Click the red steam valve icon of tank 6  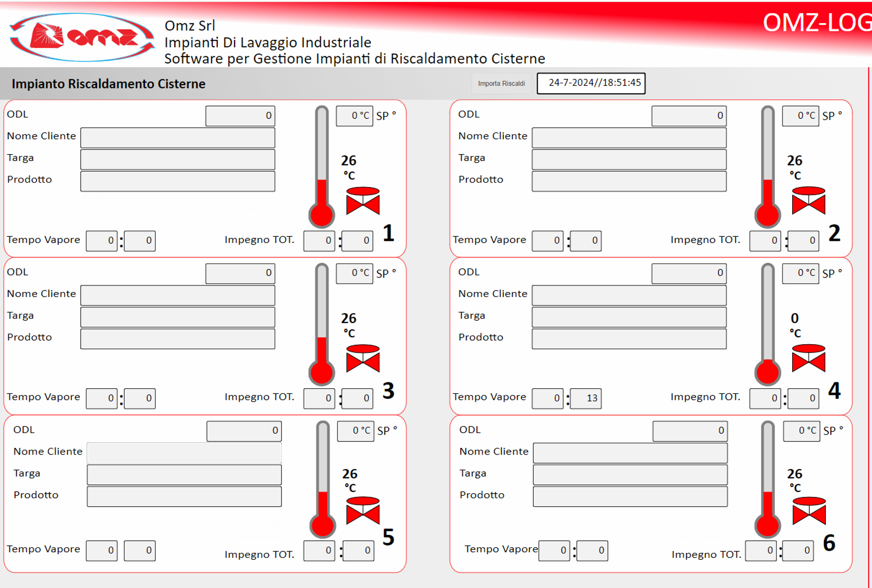click(809, 511)
